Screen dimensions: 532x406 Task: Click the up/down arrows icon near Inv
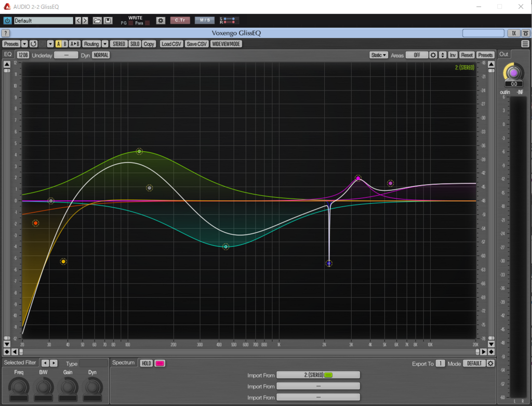443,55
